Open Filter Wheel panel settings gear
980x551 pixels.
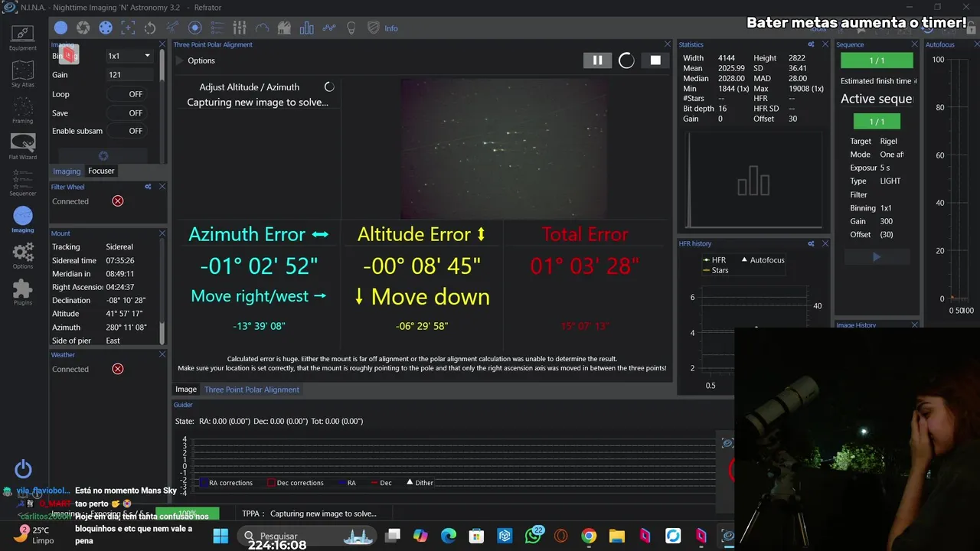pos(148,187)
